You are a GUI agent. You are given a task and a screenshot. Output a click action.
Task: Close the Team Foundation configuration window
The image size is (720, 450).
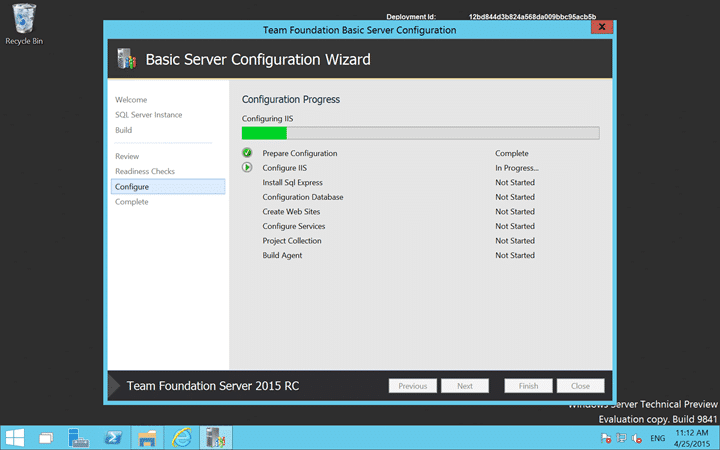click(602, 27)
